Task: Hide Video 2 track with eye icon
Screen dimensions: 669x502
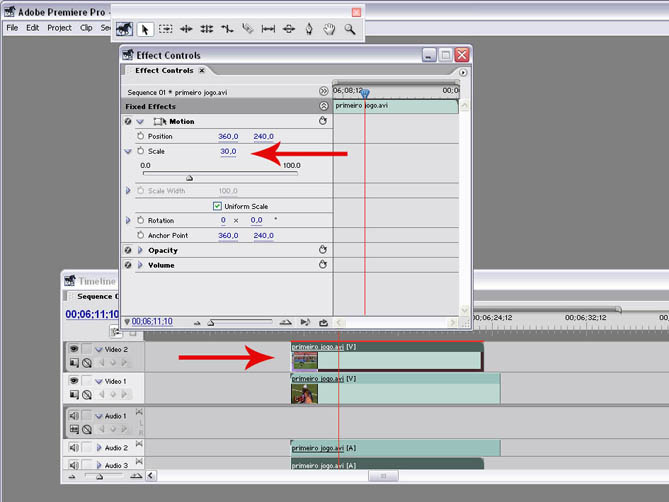Action: pos(74,349)
